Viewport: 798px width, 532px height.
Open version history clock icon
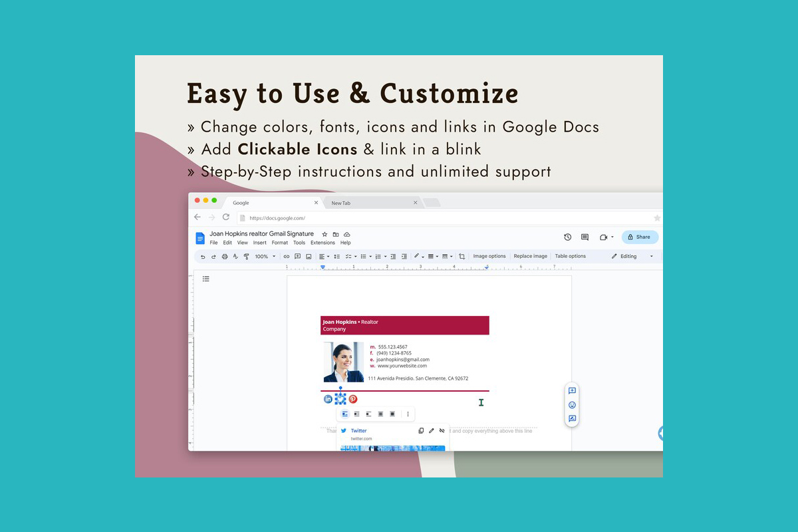click(x=567, y=237)
